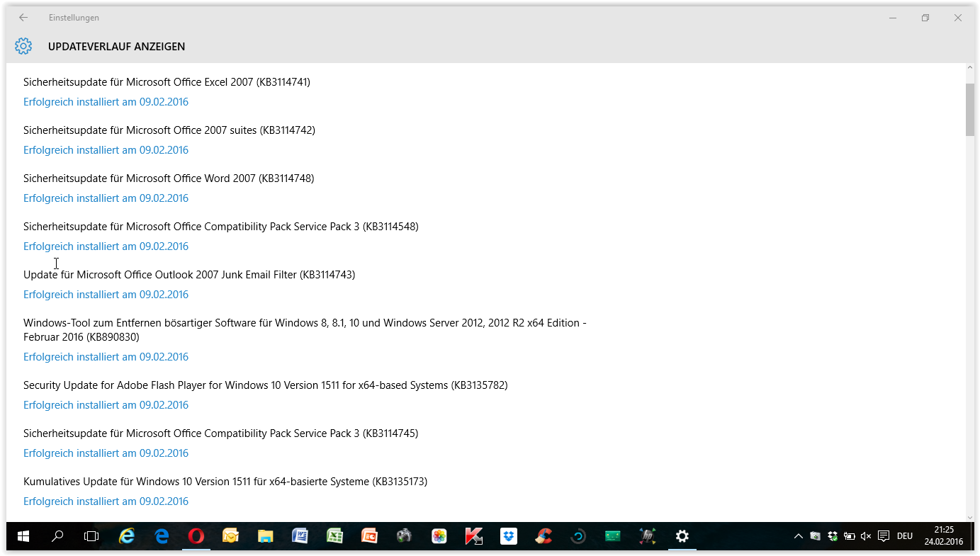The height and width of the screenshot is (556, 980).
Task: Open the circular blue ring app icon
Action: [578, 536]
